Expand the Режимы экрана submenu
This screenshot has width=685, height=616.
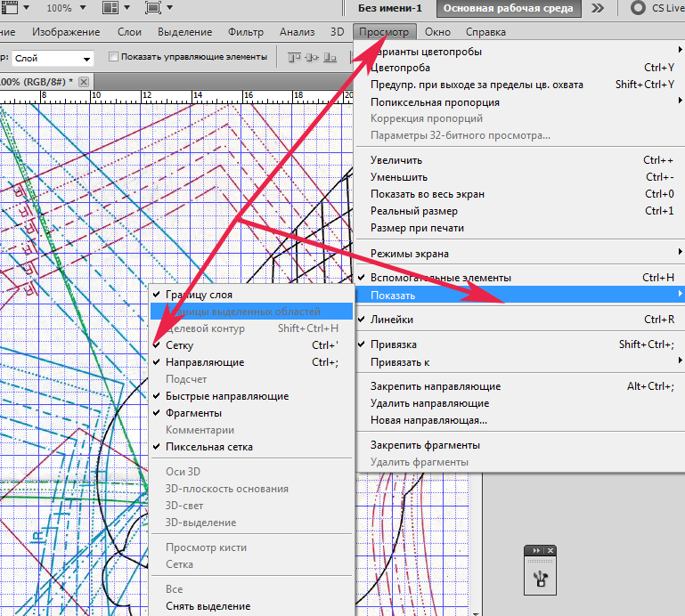(410, 253)
